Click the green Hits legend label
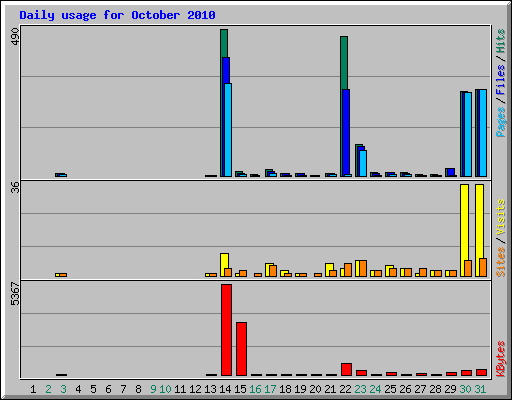512x400 pixels. pyautogui.click(x=500, y=41)
